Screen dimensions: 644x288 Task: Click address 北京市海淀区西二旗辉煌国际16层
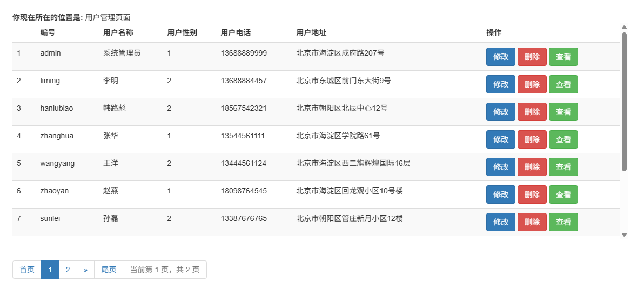click(x=353, y=163)
